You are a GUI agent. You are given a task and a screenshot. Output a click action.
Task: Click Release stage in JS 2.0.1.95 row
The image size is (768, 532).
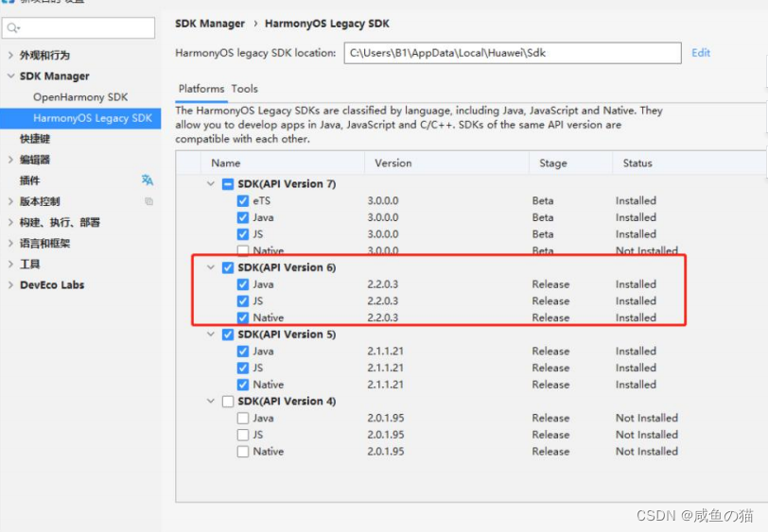pyautogui.click(x=550, y=435)
